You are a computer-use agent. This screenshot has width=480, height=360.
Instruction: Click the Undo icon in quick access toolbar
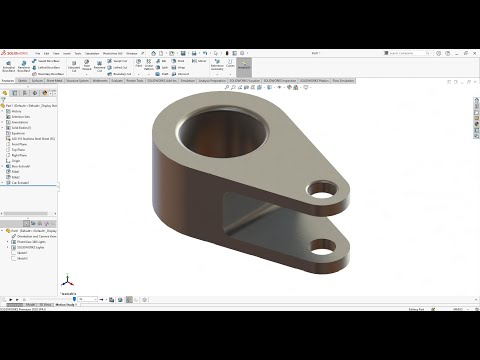coord(205,53)
